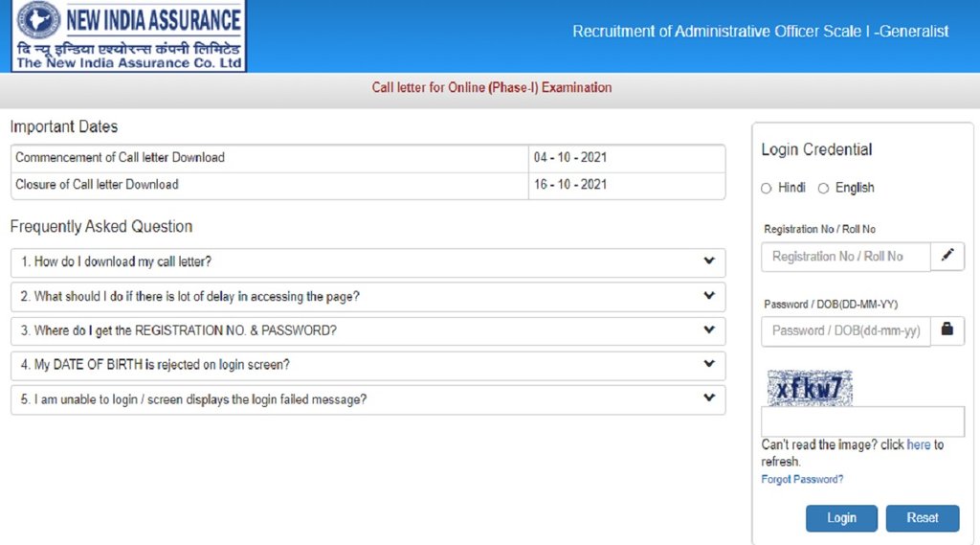980x545 pixels.
Task: Click the xfkw7 captcha image
Action: [810, 388]
